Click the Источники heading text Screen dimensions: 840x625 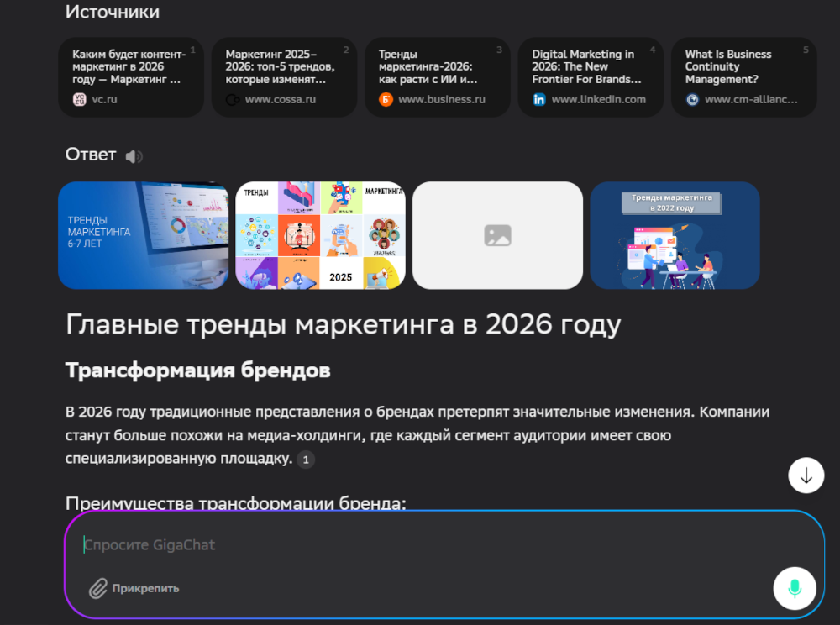(113, 12)
